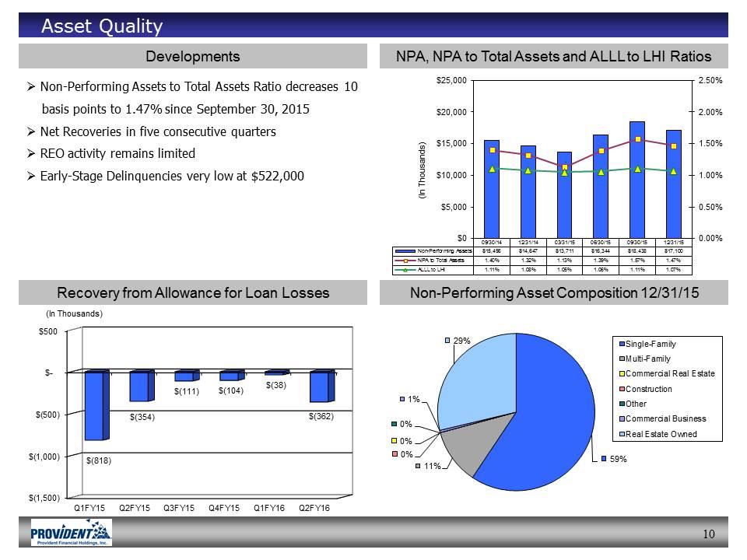Select the Non-Performing Assets ratio bullet
747x560 pixels.
tap(192, 98)
